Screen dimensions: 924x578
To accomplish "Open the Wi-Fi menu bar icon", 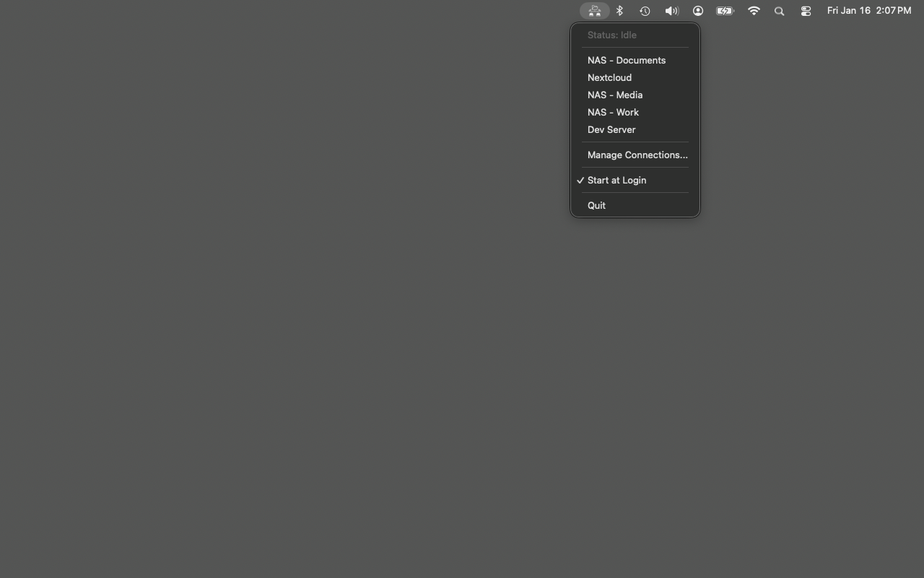I will (x=754, y=11).
